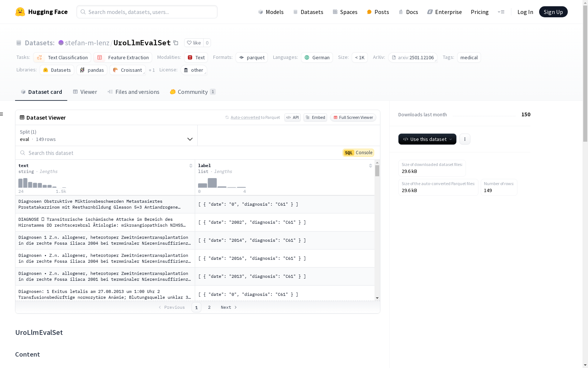Filter by Feature Extraction task tag
This screenshot has height=368, width=588.
point(123,57)
